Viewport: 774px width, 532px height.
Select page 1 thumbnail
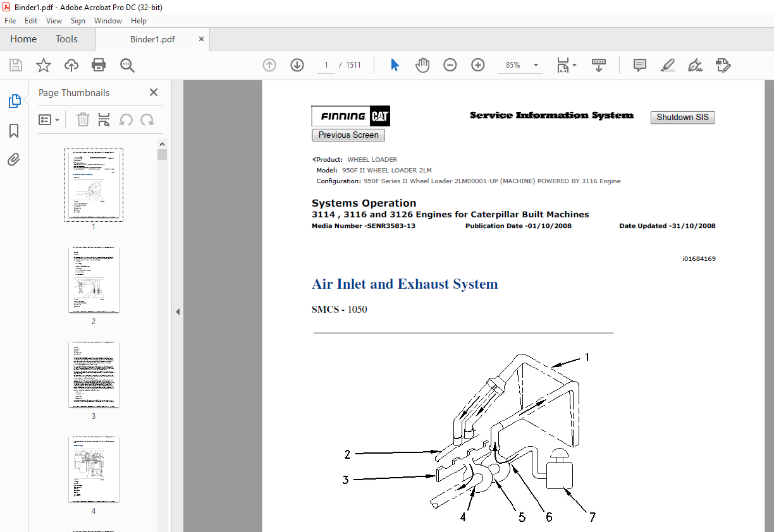click(94, 184)
